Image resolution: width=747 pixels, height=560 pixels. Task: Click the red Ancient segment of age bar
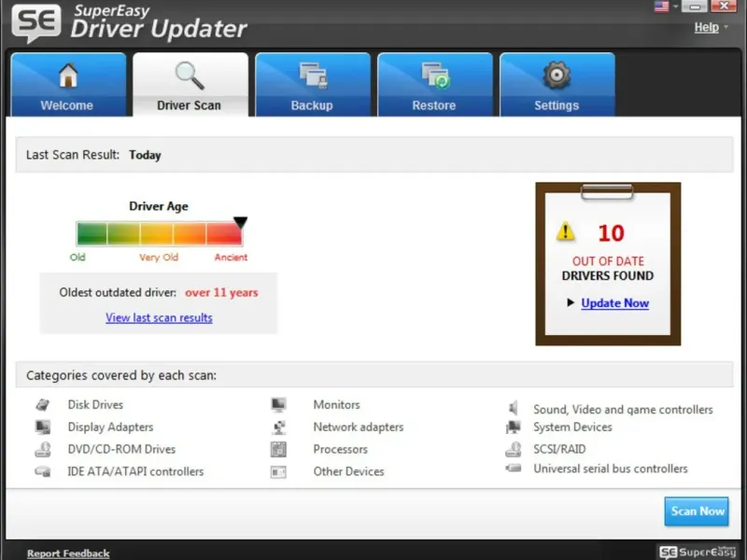224,233
